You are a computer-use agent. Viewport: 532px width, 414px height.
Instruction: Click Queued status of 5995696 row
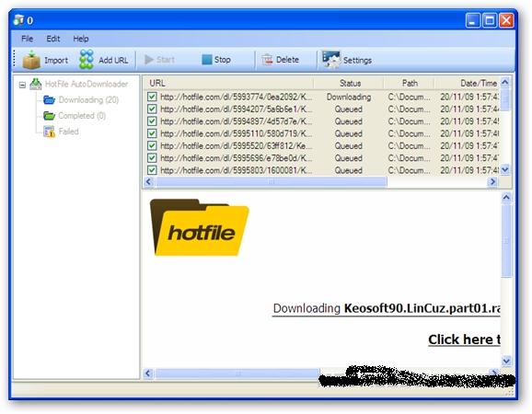[349, 158]
